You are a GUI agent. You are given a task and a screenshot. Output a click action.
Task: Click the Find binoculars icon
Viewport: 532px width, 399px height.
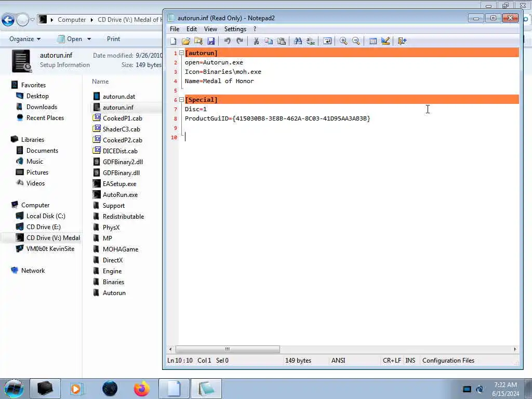click(298, 42)
